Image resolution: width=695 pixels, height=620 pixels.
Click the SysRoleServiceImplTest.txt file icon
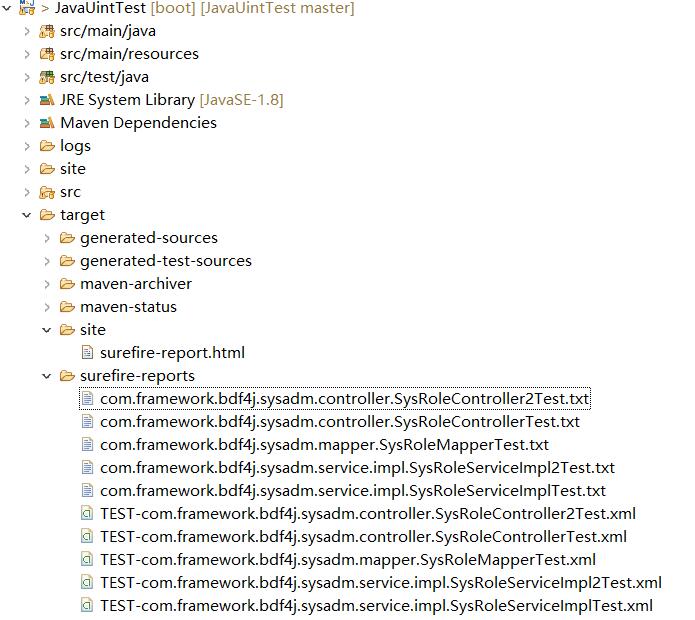coord(87,491)
